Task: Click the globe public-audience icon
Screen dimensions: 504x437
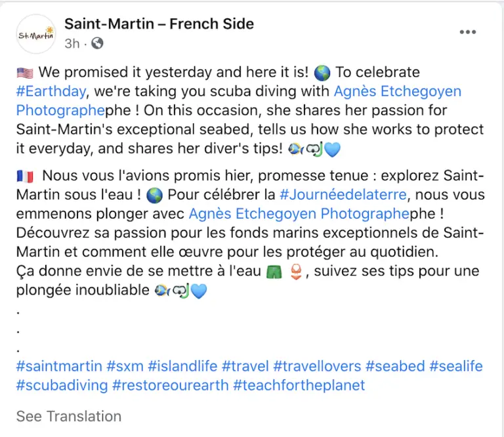Action: [x=97, y=43]
